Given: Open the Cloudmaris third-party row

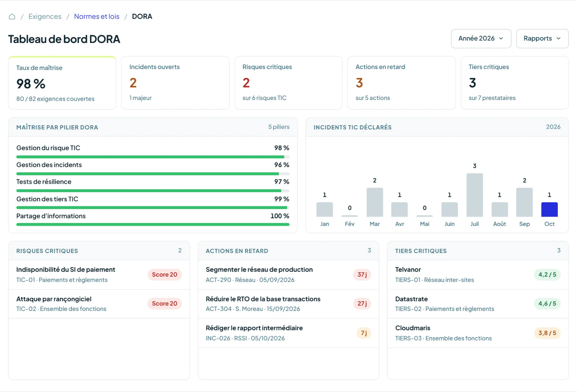Looking at the screenshot, I should point(478,333).
